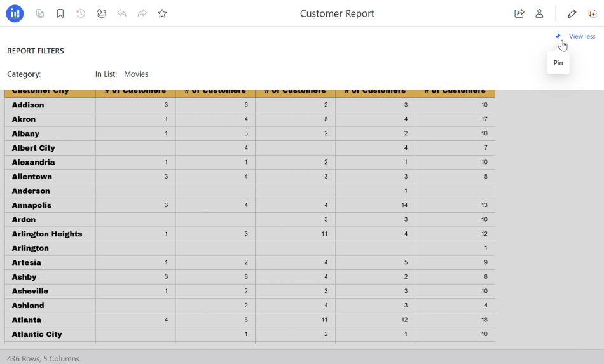The image size is (604, 364).
Task: Click the 436 Rows, 5 Columns status
Action: (43, 359)
